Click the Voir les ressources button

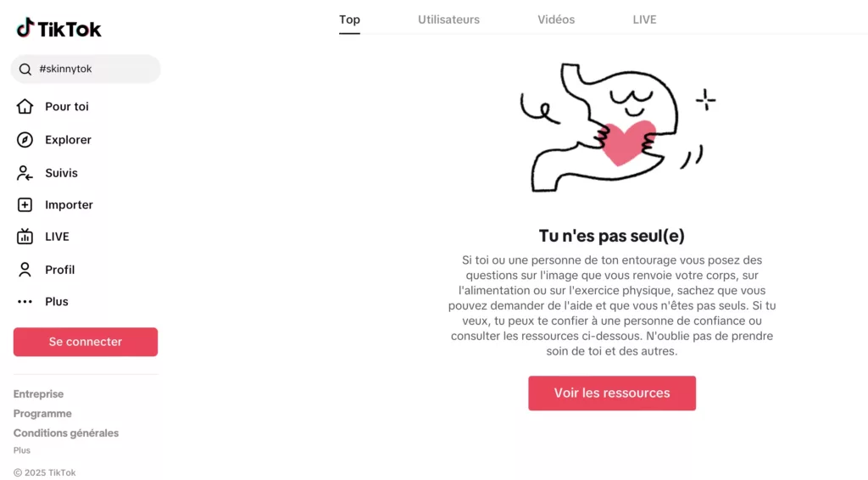click(x=612, y=393)
